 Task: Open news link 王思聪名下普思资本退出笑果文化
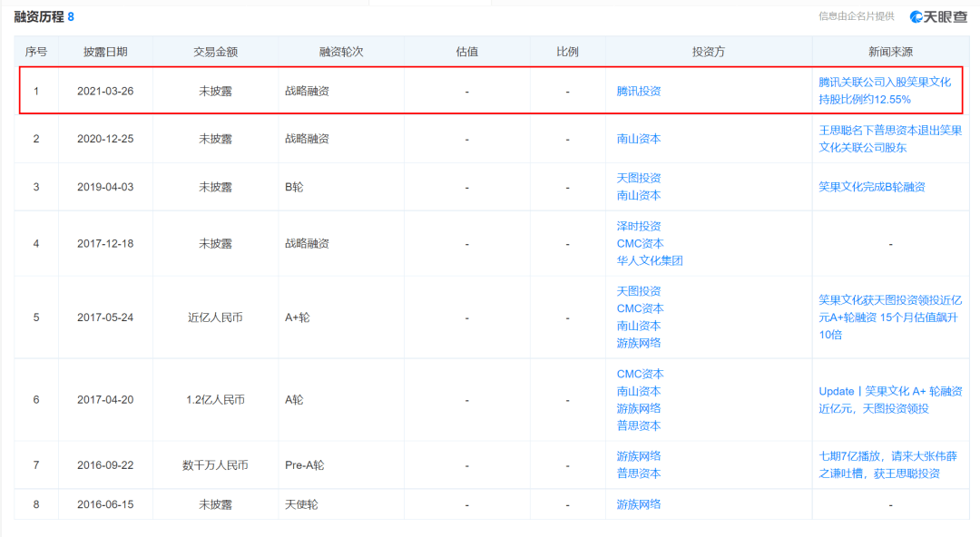890,139
